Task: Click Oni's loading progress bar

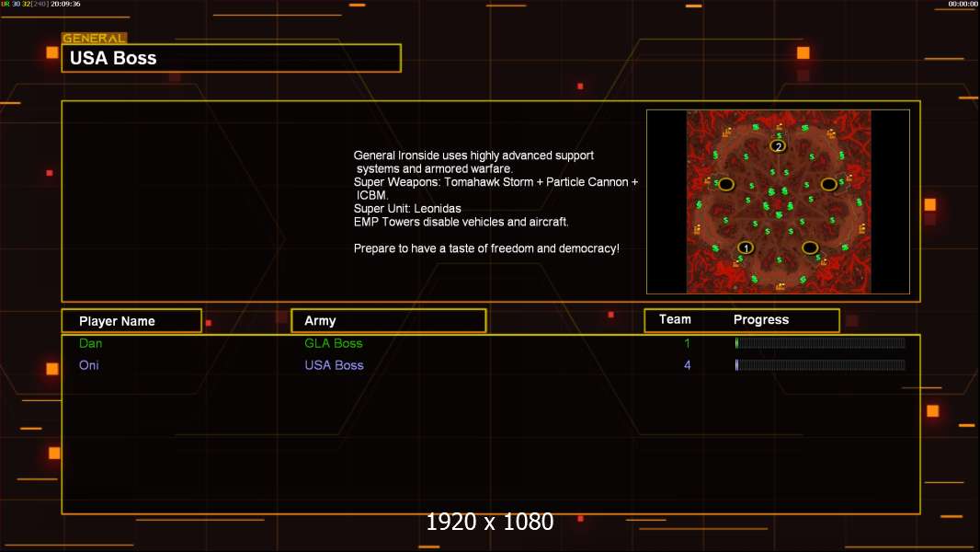Action: (x=820, y=365)
